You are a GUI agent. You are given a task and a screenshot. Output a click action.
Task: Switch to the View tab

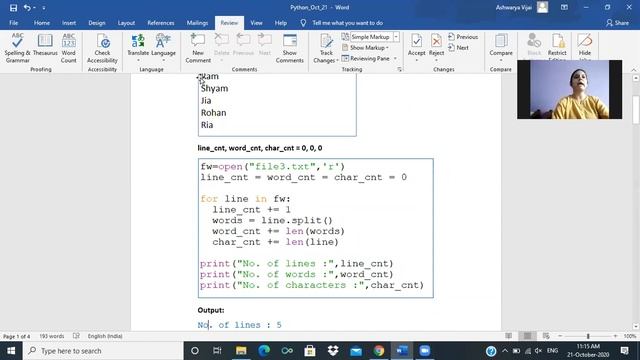click(x=256, y=23)
